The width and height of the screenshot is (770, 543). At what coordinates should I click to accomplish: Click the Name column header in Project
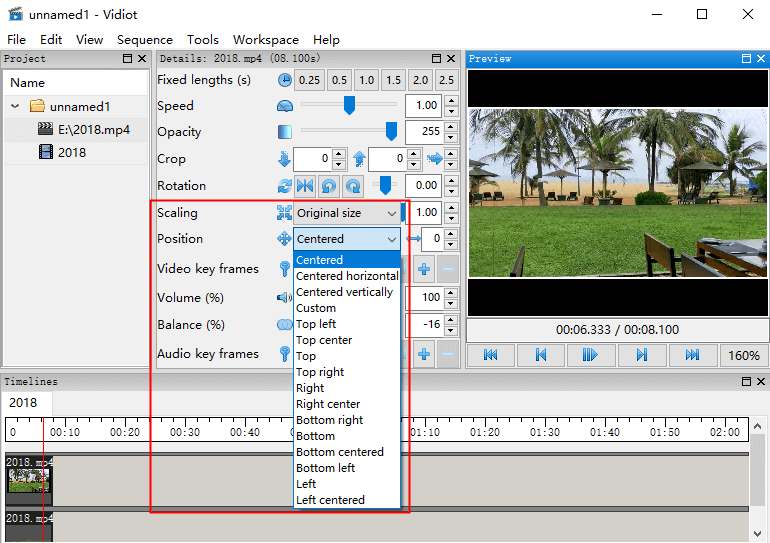point(76,82)
